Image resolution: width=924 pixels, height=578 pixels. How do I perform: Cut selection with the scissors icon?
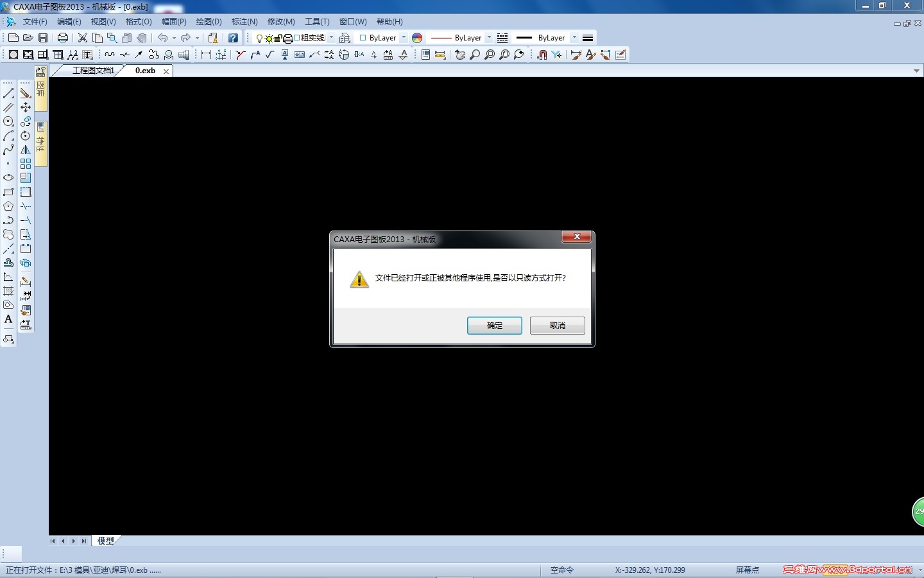click(x=83, y=38)
